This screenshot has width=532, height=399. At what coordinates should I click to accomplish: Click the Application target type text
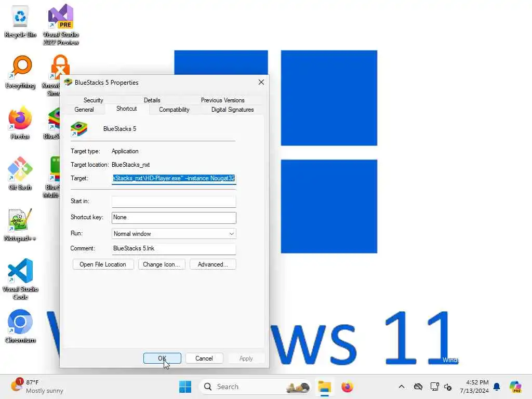125,151
